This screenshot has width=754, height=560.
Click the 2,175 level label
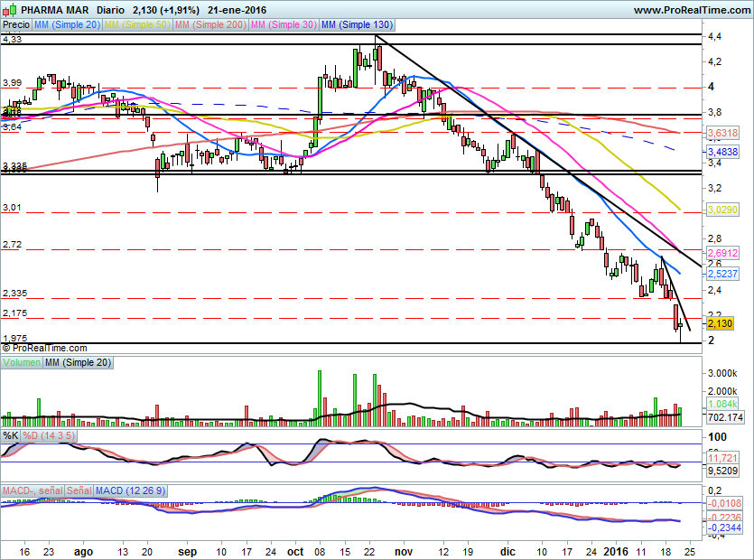point(15,313)
